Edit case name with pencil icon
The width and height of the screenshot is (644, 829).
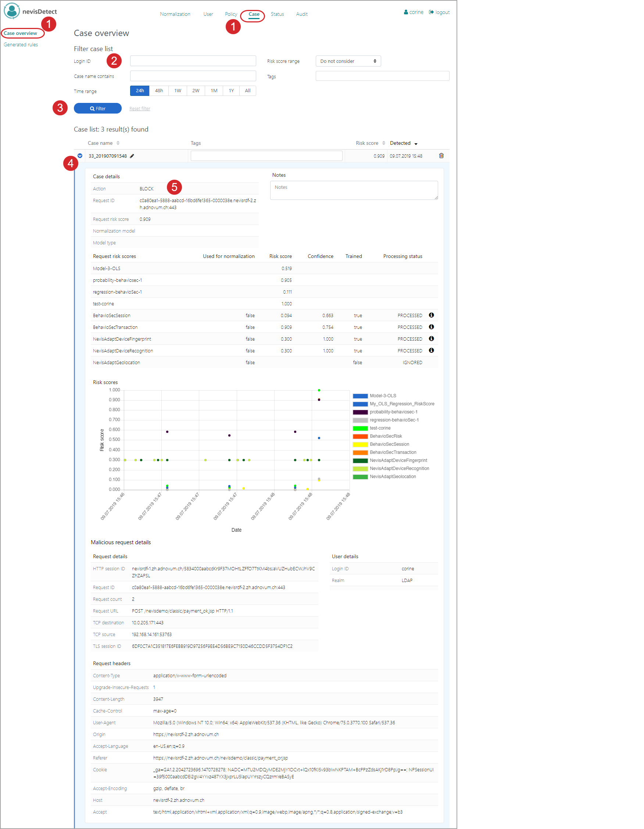(132, 156)
